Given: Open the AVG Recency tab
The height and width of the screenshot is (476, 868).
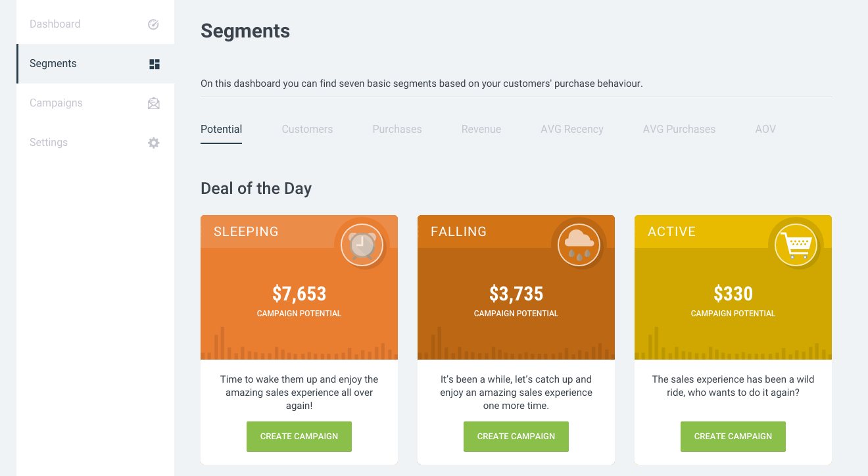Looking at the screenshot, I should 572,130.
